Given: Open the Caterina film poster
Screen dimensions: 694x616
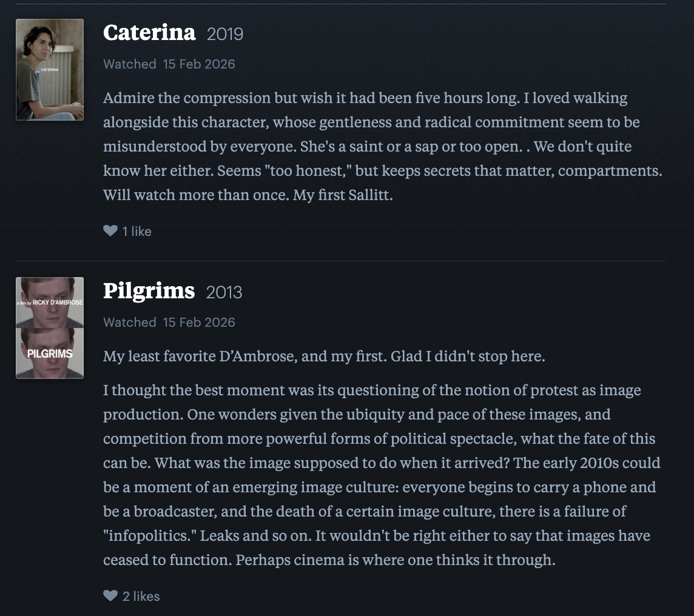Looking at the screenshot, I should point(50,70).
